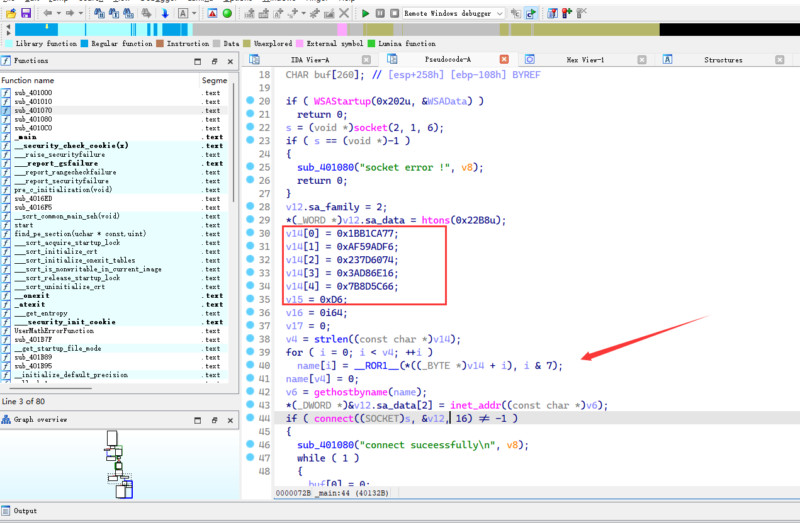The width and height of the screenshot is (800, 532).
Task: Expand the back navigation history arrow
Action: click(59, 13)
